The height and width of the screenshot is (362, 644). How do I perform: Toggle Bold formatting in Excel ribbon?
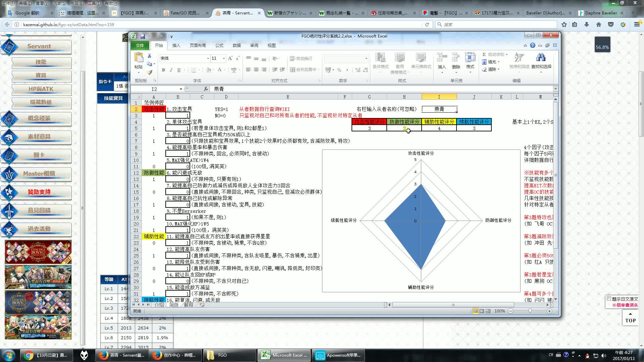163,70
